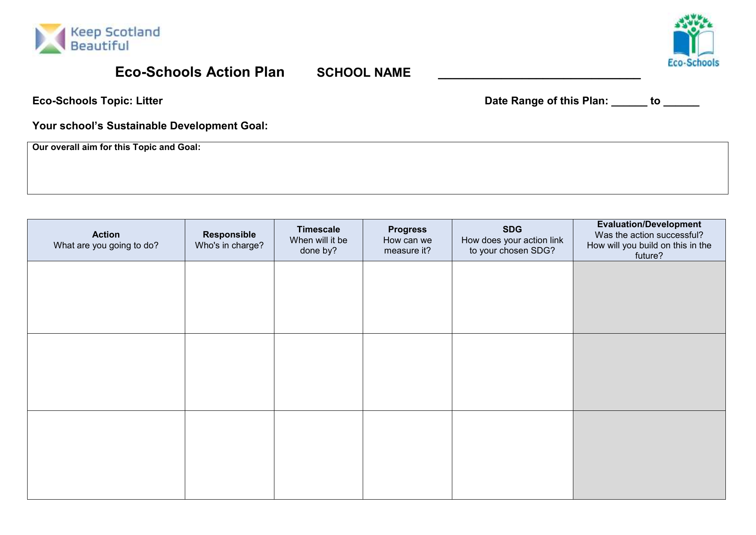756x535 pixels.
Task: Select the Progress column header
Action: (408, 240)
